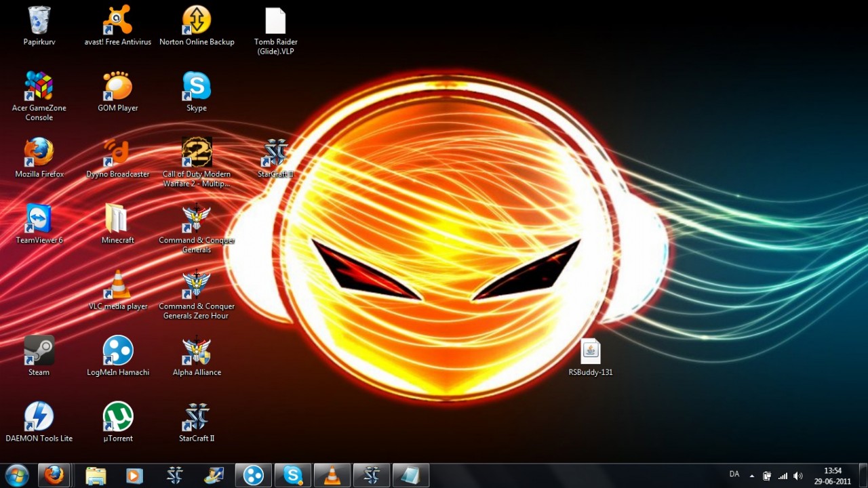
Task: Open the volume speaker tray icon
Action: pos(798,476)
